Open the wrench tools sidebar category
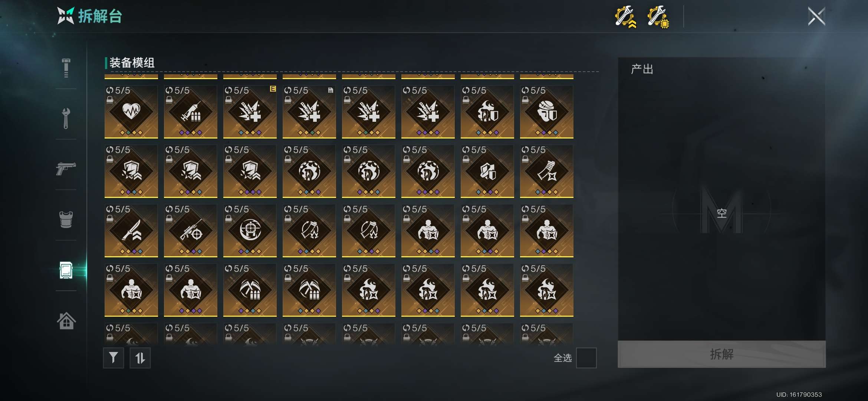 (x=66, y=118)
